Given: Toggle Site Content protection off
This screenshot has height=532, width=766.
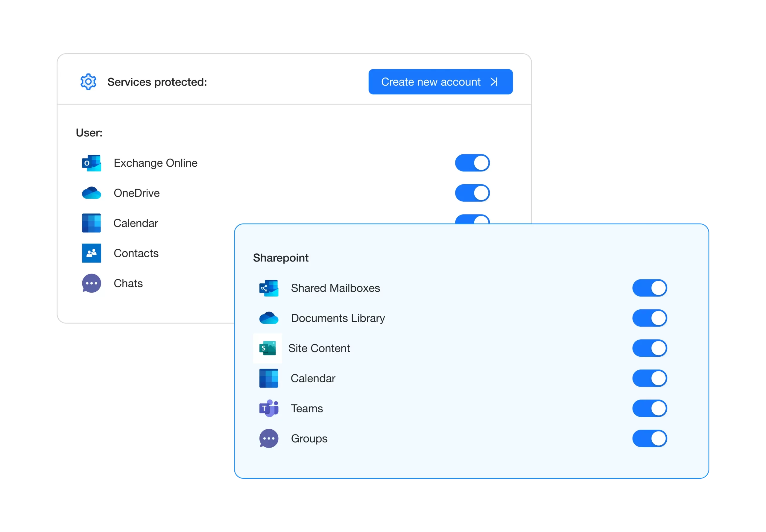Looking at the screenshot, I should point(649,348).
